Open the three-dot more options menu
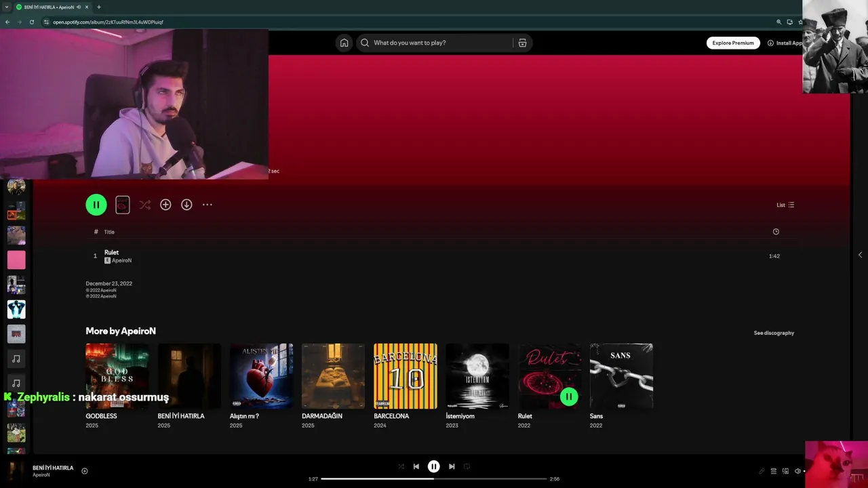This screenshot has height=488, width=868. click(208, 205)
